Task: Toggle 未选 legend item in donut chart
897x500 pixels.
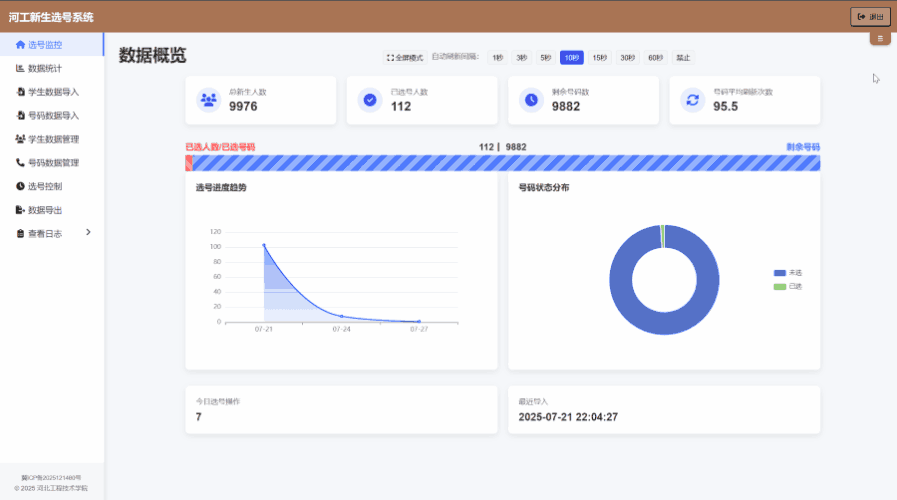Action: (x=788, y=273)
